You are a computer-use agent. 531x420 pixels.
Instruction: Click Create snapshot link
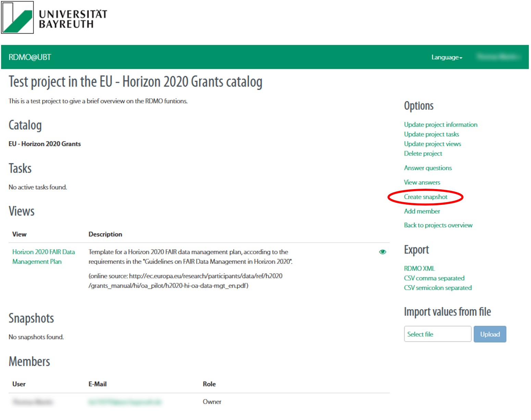pos(425,197)
